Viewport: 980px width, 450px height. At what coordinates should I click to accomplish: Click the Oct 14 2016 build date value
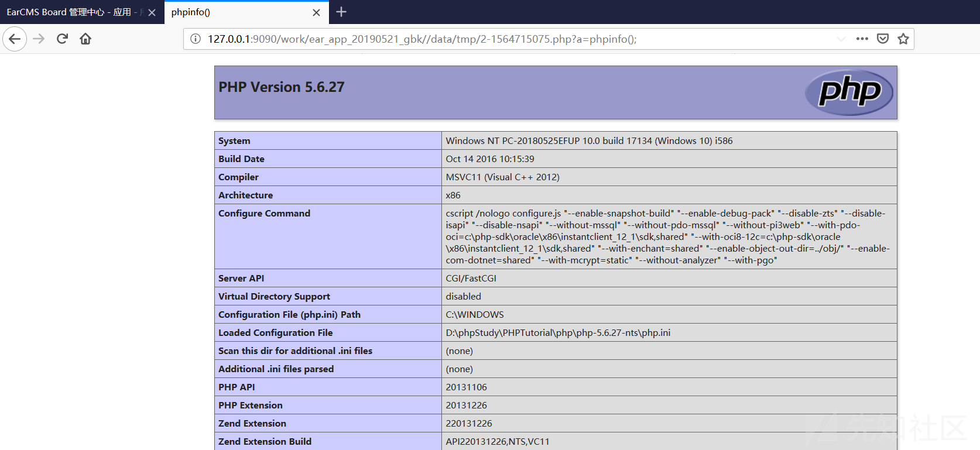[490, 159]
